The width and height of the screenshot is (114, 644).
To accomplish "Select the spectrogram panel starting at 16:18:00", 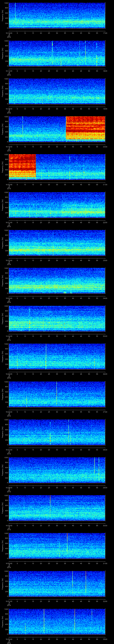I will pyautogui.click(x=57, y=91).
